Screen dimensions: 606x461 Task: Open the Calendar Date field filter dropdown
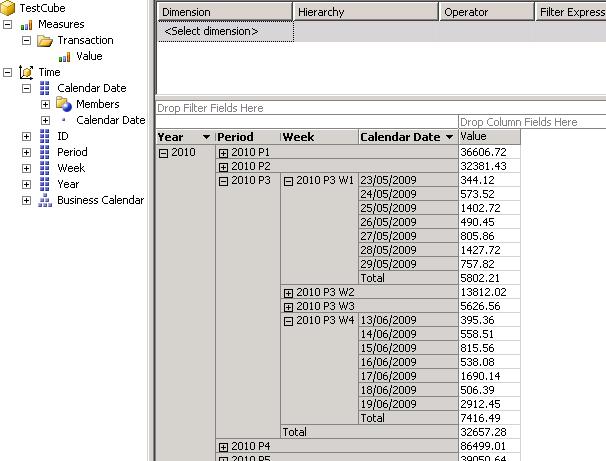(449, 137)
